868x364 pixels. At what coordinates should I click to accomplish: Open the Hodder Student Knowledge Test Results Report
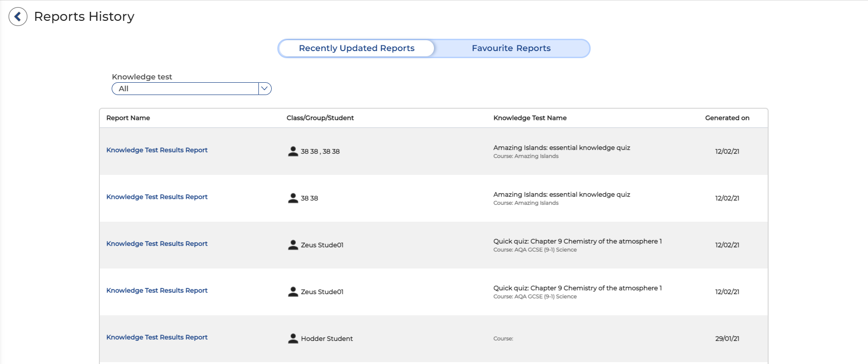coord(157,337)
